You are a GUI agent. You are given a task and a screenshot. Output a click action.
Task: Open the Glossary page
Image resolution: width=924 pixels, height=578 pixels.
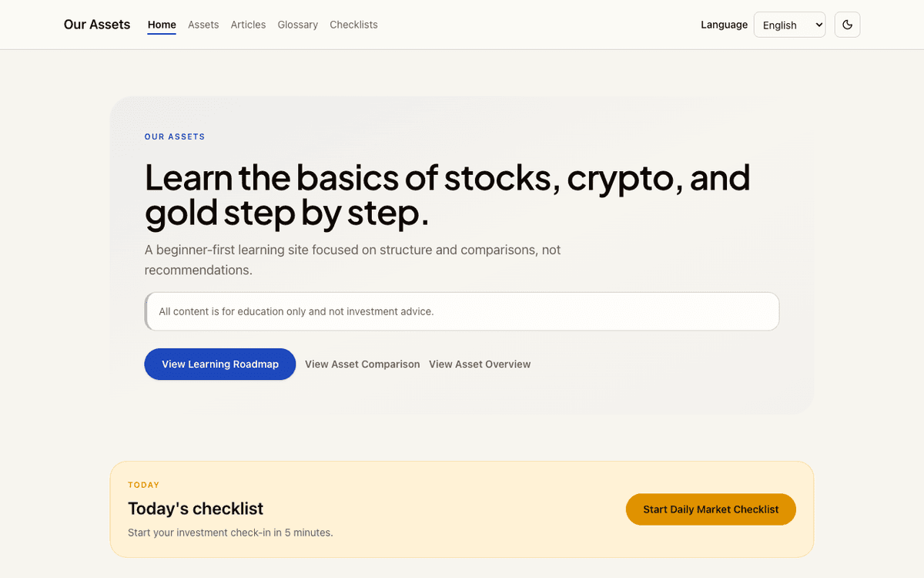[297, 25]
